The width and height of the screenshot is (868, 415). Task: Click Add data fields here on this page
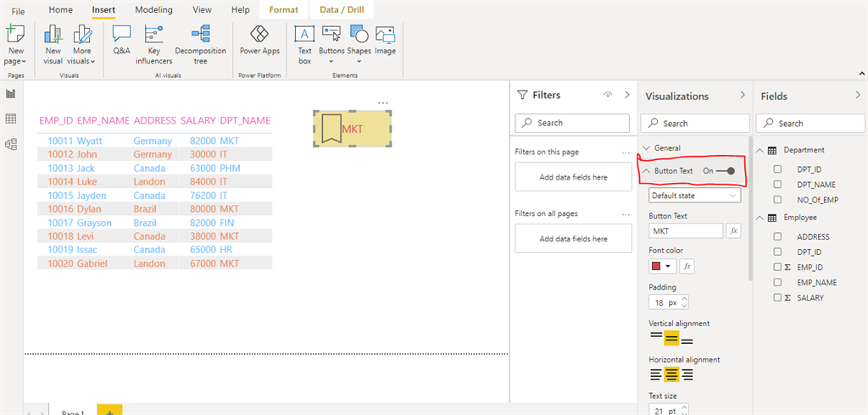[x=574, y=177]
